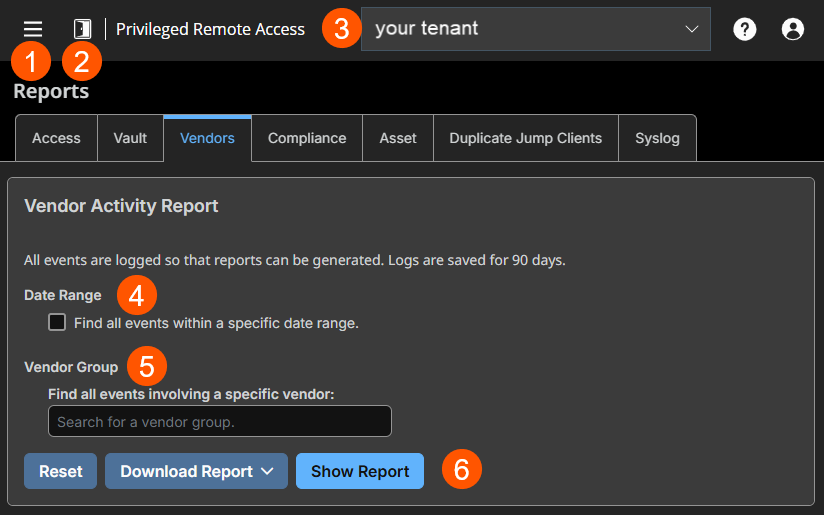Click the vendor group search field
The width and height of the screenshot is (824, 515).
(x=220, y=421)
